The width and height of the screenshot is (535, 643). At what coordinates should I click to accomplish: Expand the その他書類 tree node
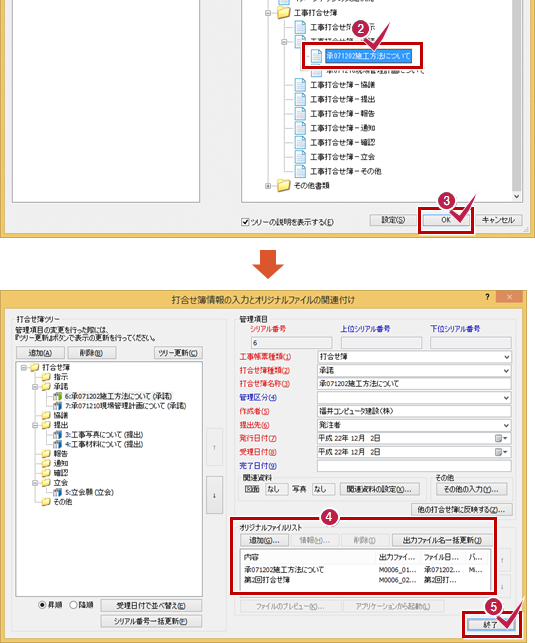coord(268,186)
